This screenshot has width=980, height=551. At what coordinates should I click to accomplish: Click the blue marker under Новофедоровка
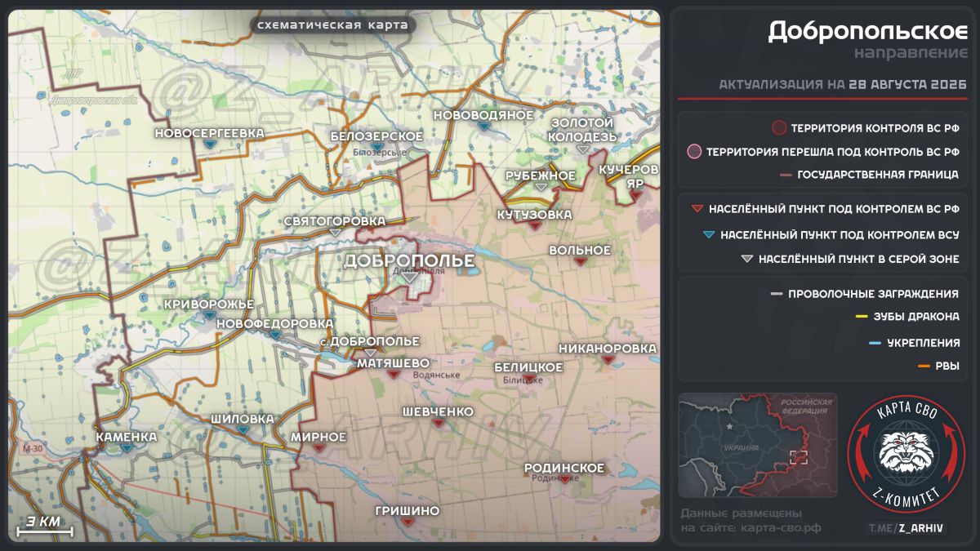[x=274, y=335]
